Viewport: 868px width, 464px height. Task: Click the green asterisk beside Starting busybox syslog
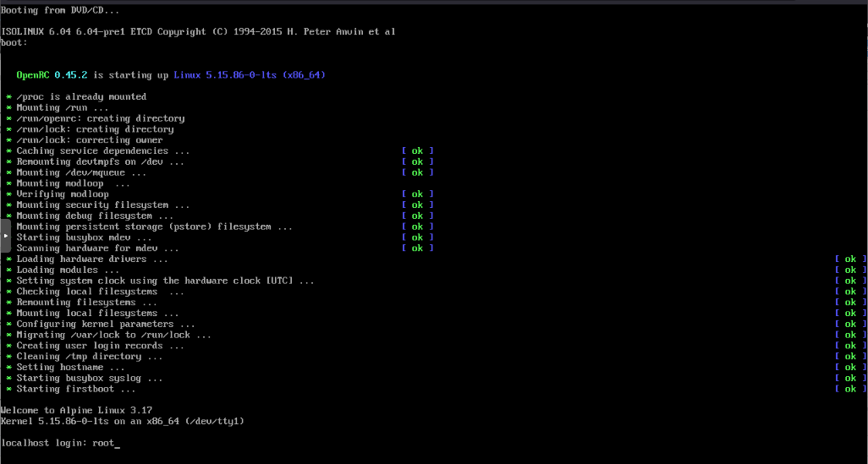pos(8,379)
